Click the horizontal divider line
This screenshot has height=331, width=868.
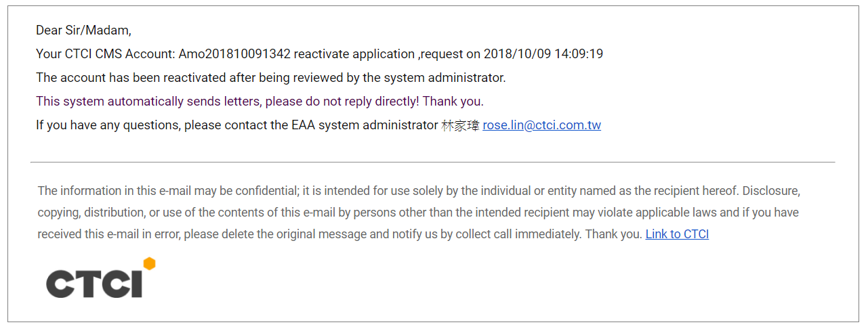point(432,162)
